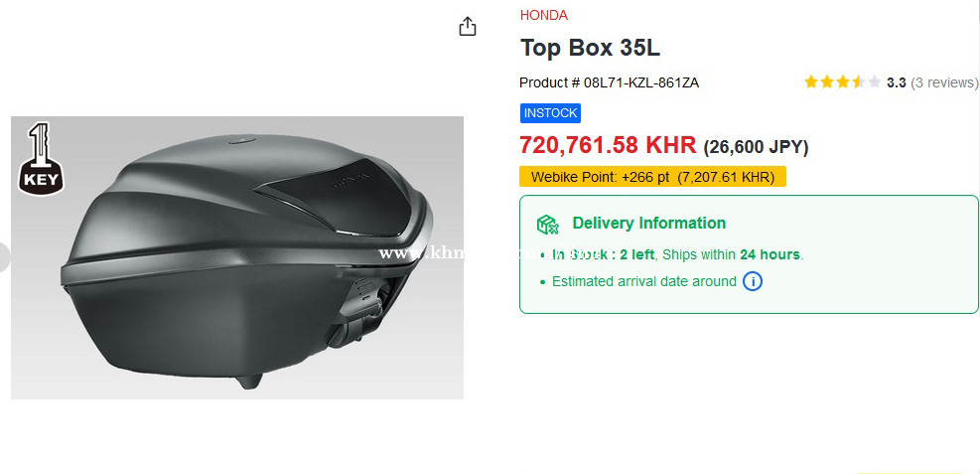Click the blue INSTOCK badge

[550, 113]
